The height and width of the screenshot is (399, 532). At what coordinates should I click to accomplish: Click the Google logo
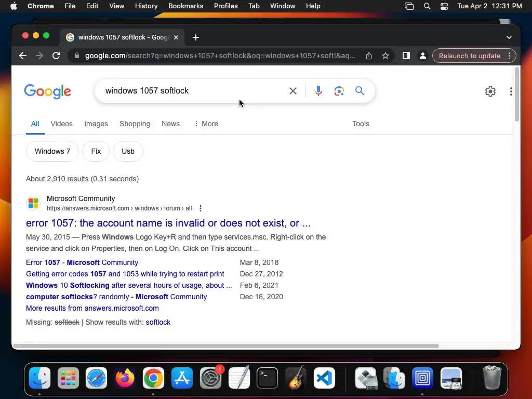(x=47, y=91)
